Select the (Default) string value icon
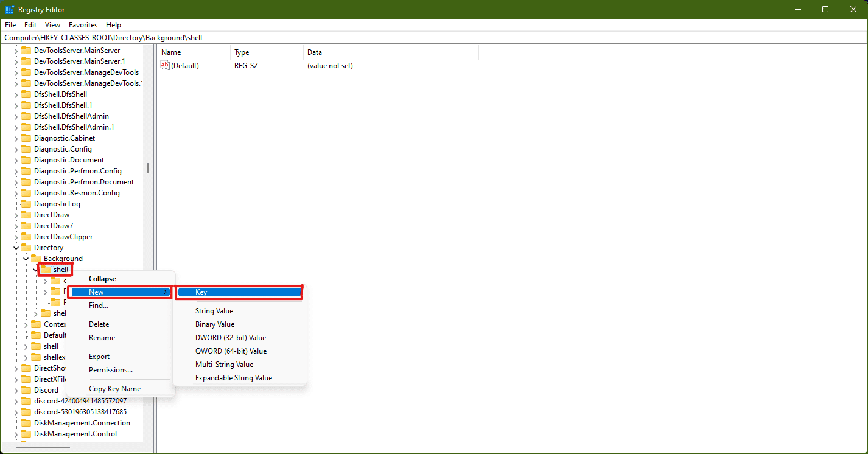Screen dimensions: 868x454 [x=164, y=65]
